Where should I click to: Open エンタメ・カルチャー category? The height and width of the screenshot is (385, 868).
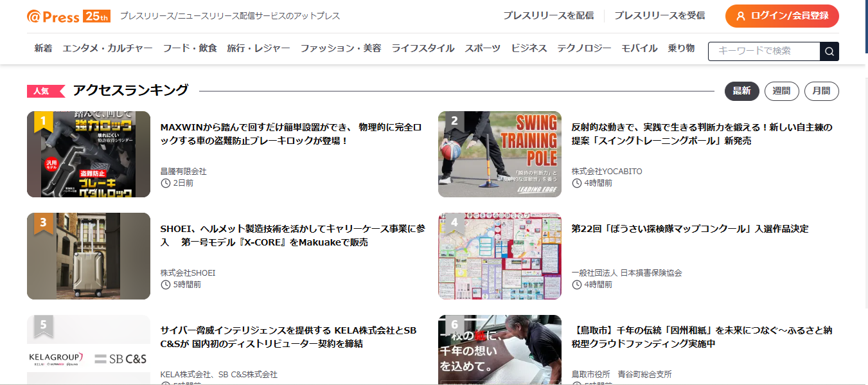point(107,48)
